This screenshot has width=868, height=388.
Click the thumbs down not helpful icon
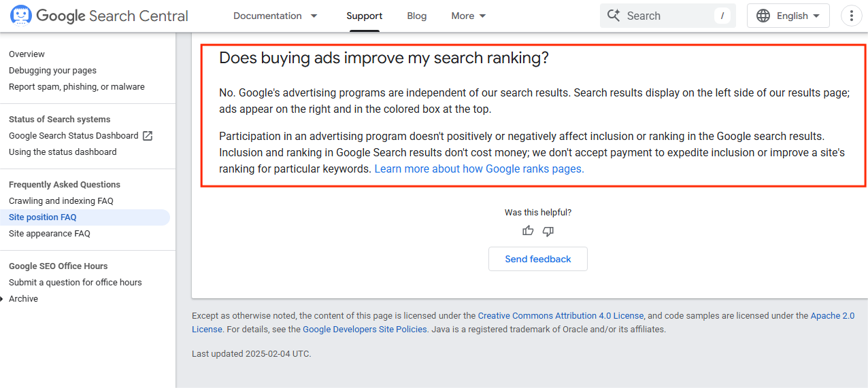click(x=548, y=231)
